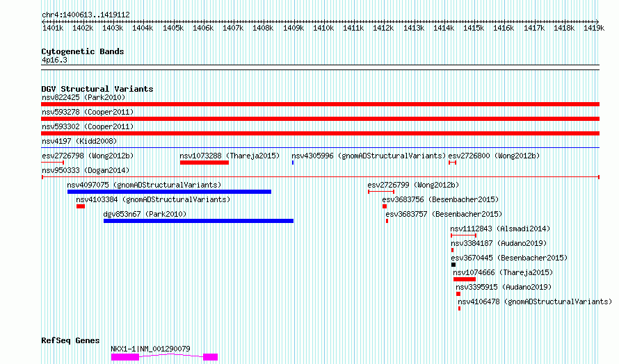Click the 1415k ruler mark
The width and height of the screenshot is (619, 364).
(474, 28)
